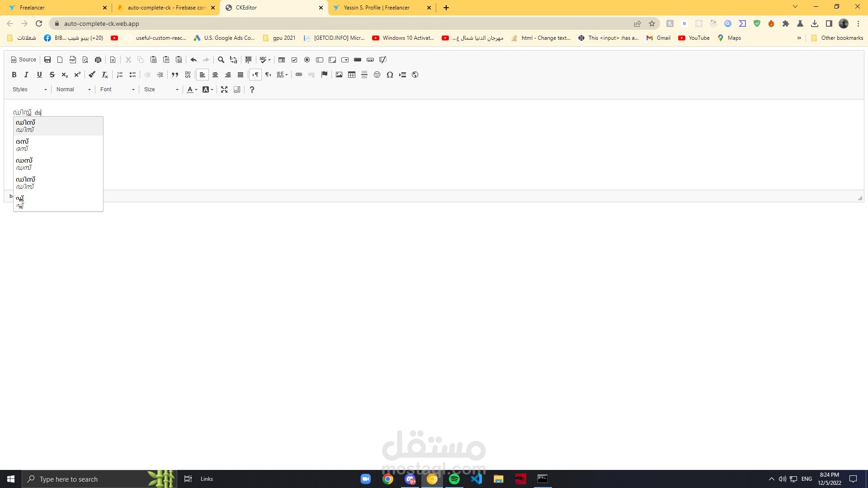The image size is (868, 488).
Task: Increase the paragraph indent
Action: [160, 75]
